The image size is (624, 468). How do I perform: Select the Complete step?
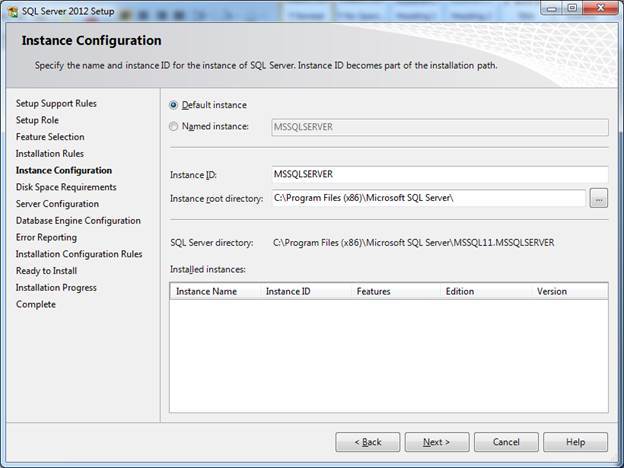coord(36,304)
